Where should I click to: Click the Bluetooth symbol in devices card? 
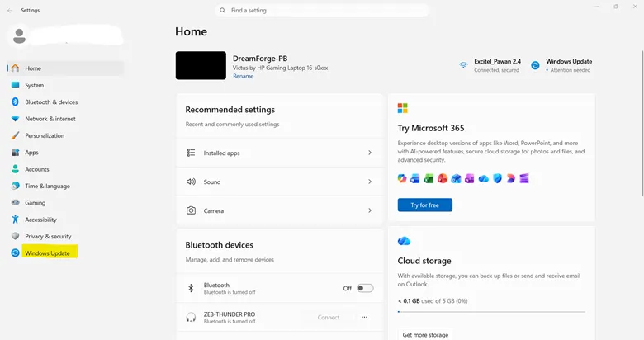191,288
